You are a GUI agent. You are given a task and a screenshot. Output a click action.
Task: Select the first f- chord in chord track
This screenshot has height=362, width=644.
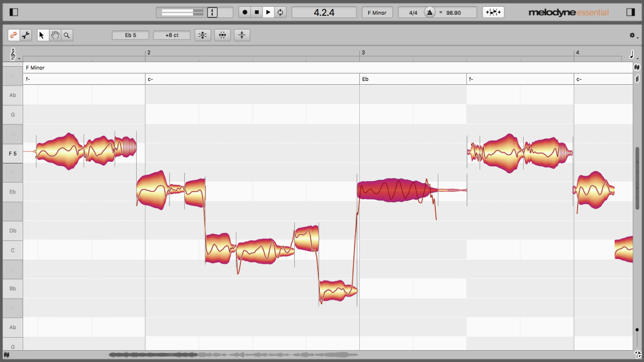84,79
